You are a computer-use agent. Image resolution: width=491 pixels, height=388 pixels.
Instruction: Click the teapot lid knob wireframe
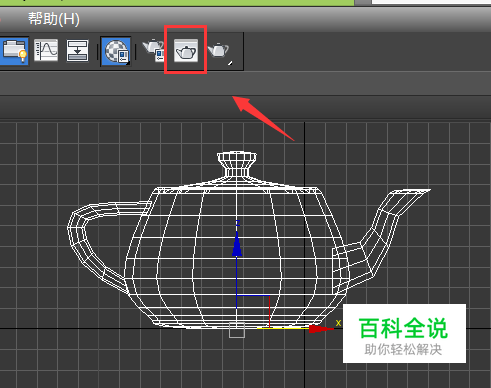(237, 165)
